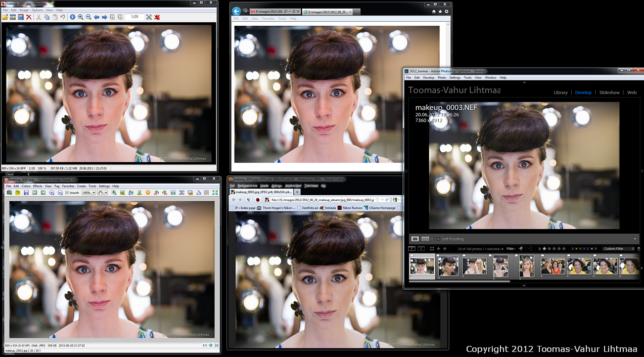Open file icon in IrfanView toolbar

tap(5, 17)
